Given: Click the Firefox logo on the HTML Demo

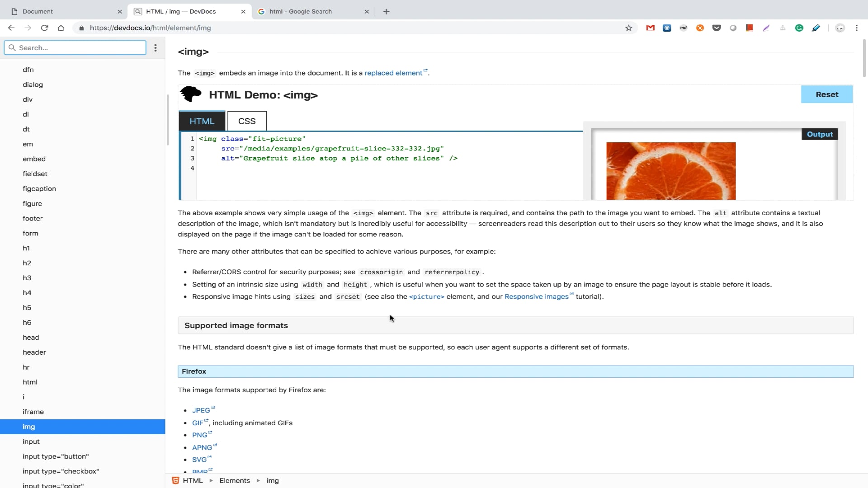Looking at the screenshot, I should pos(190,94).
